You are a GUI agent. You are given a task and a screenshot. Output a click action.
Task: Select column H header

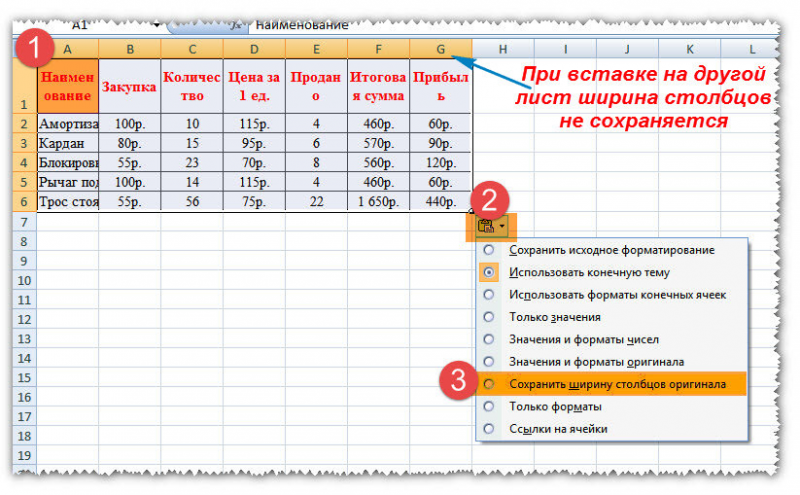pyautogui.click(x=503, y=50)
